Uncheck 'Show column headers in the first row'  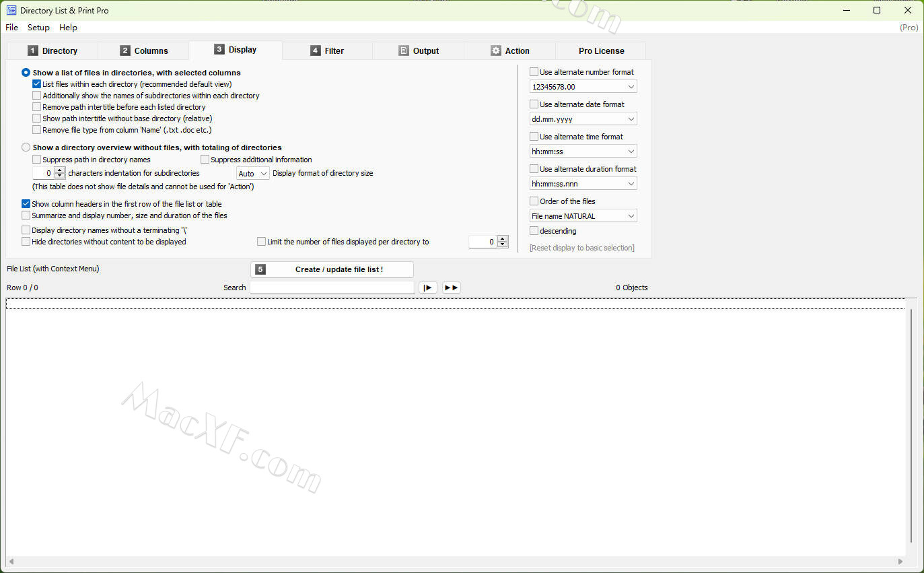[26, 204]
